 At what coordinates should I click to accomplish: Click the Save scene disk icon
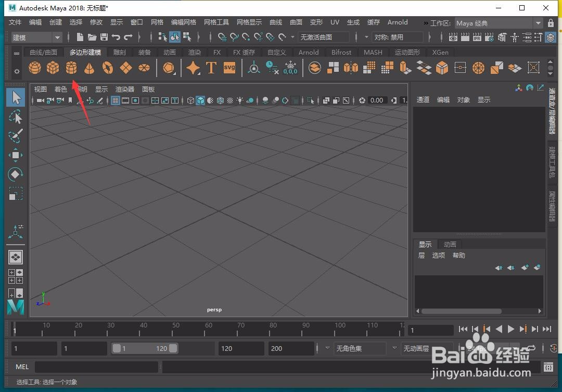[104, 37]
